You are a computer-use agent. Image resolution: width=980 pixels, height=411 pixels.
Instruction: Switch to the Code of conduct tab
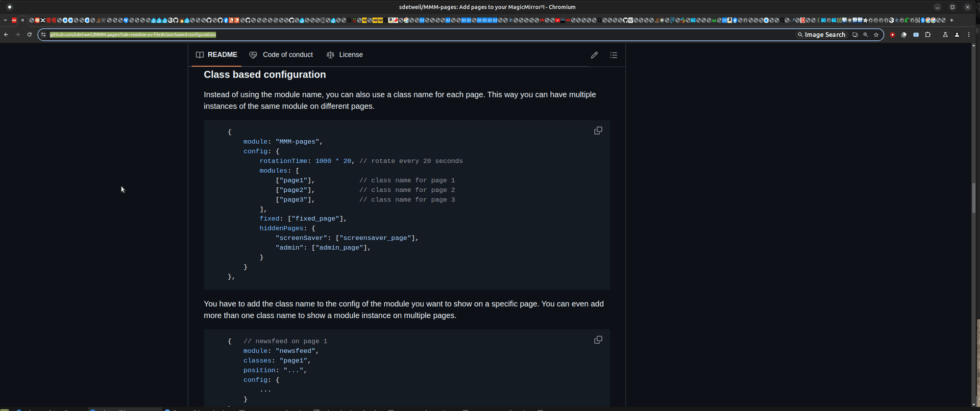[281, 54]
